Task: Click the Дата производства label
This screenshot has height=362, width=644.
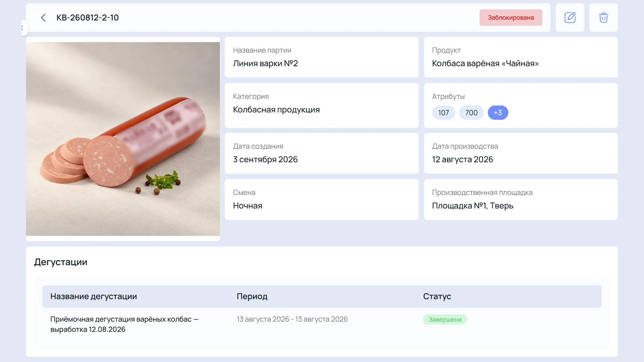Action: coord(465,146)
